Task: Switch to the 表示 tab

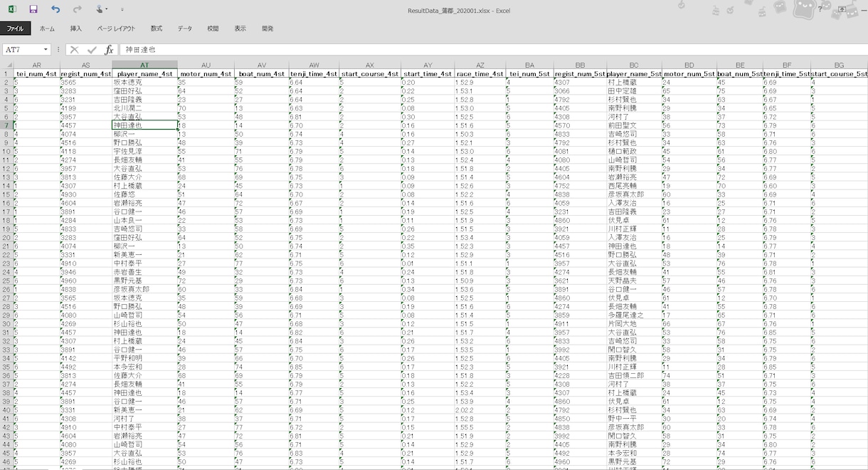Action: (240, 28)
